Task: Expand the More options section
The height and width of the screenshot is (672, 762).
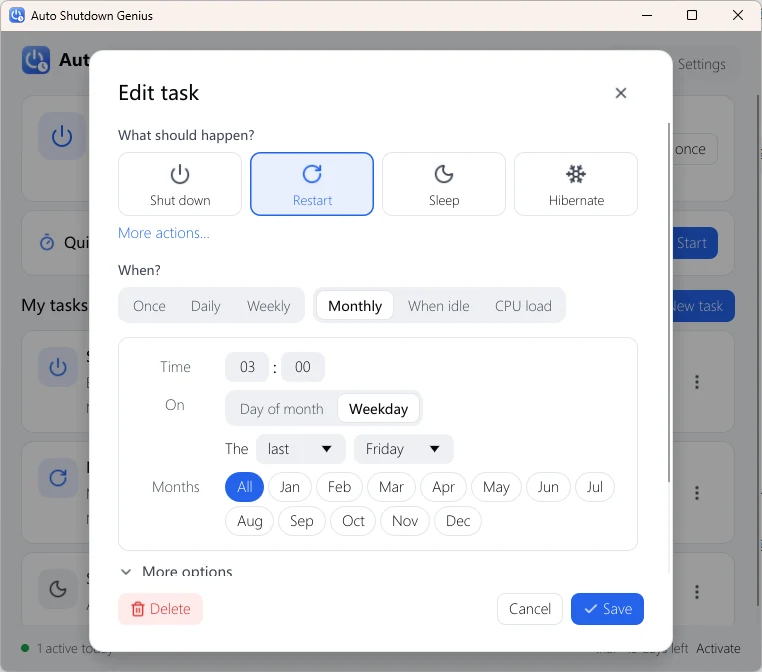Action: pyautogui.click(x=176, y=571)
